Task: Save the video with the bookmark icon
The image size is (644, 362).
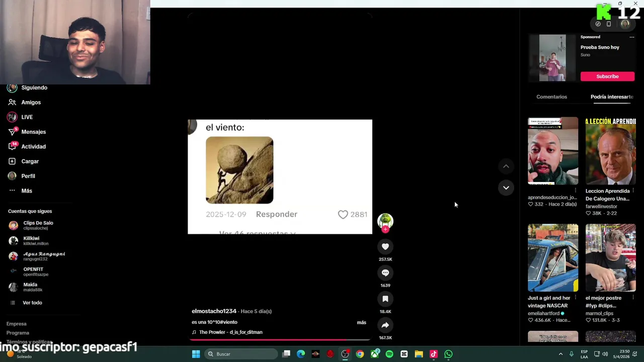Action: click(385, 299)
